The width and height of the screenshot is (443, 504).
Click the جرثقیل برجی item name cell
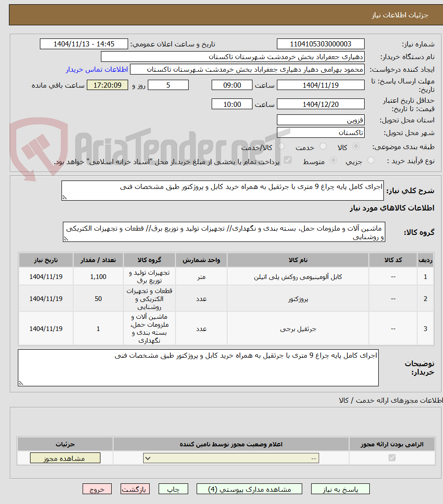[x=298, y=329]
